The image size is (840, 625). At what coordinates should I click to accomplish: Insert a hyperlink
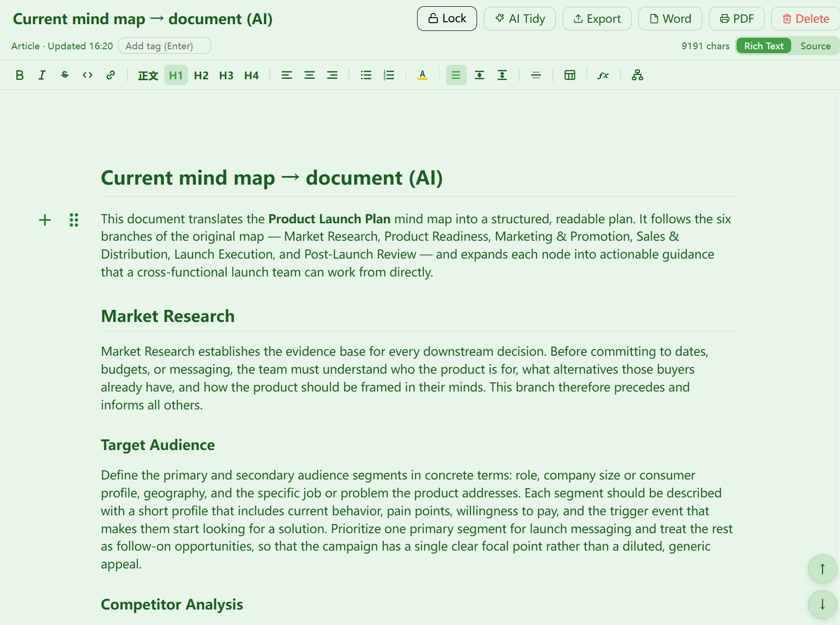pos(111,75)
